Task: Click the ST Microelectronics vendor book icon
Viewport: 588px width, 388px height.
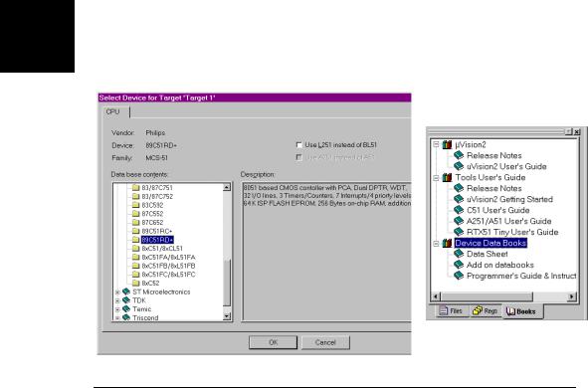Action: (x=126, y=291)
